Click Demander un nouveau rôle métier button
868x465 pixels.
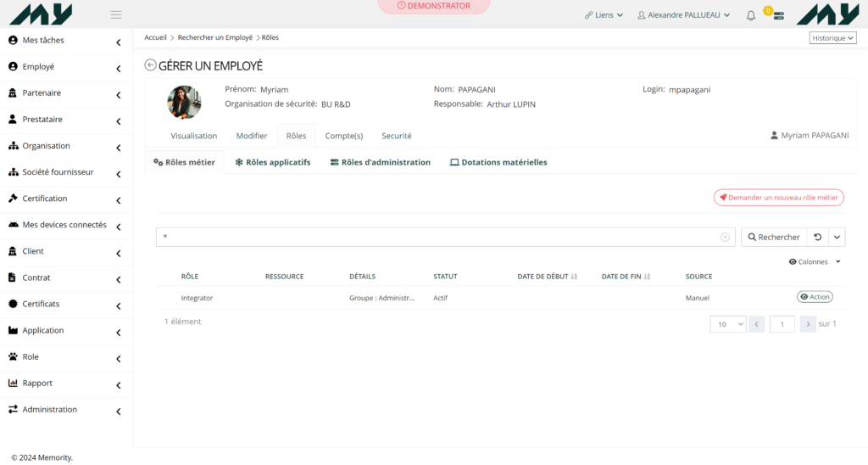tap(778, 198)
